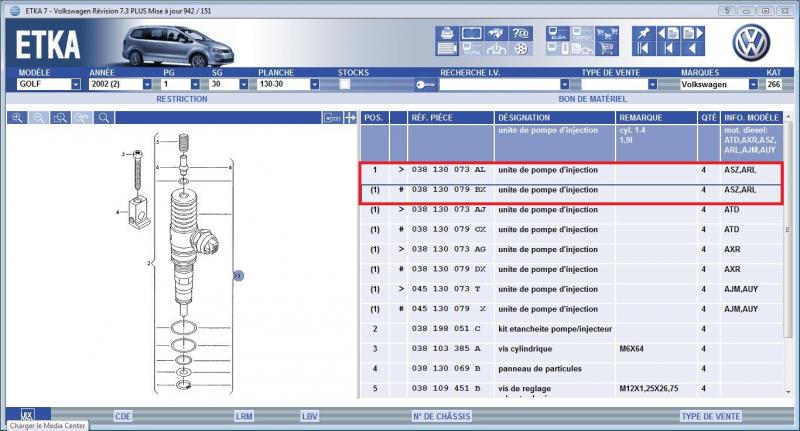The height and width of the screenshot is (431, 800).
Task: Click the plain magnifier search icon
Action: 104,118
